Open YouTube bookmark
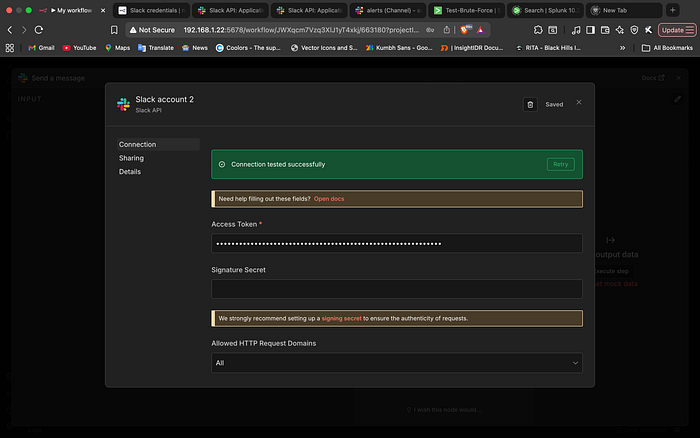700x438 pixels. tap(79, 48)
